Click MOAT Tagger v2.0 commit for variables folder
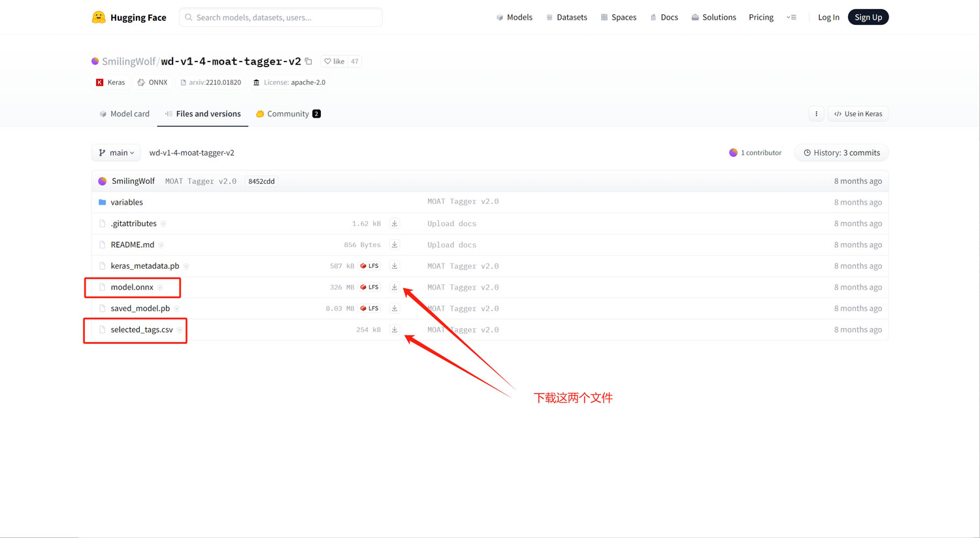 [463, 202]
